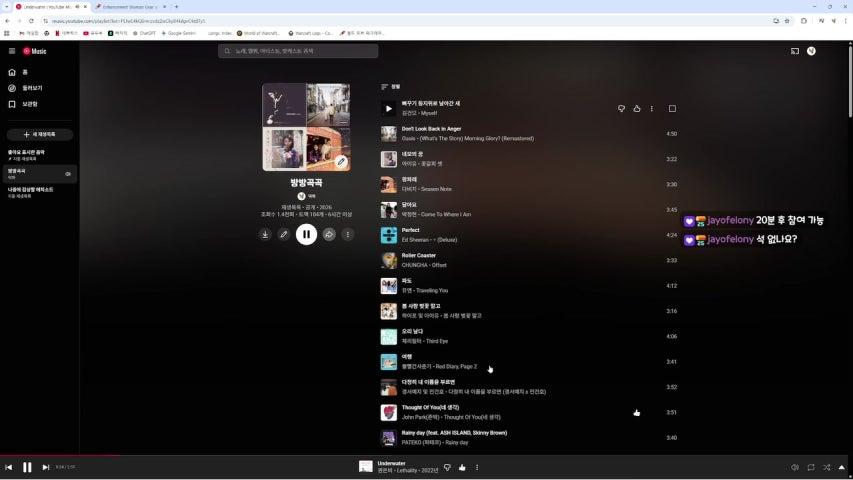Toggle shuffle in the player bar
The image size is (853, 480).
coord(827,467)
